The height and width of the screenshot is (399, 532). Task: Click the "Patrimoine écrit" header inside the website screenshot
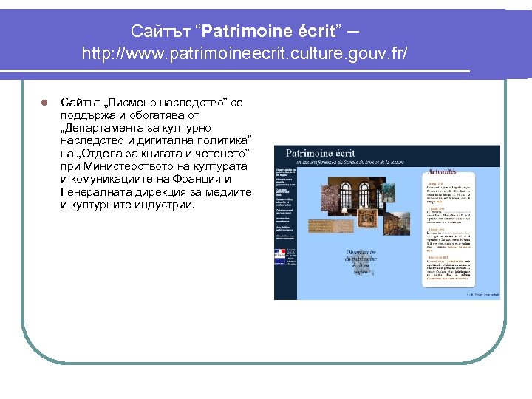tap(320, 154)
